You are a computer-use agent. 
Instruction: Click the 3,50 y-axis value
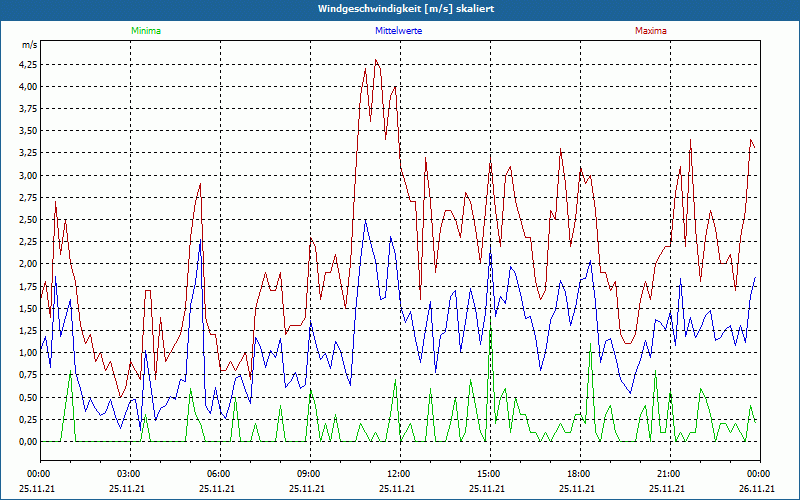28,131
